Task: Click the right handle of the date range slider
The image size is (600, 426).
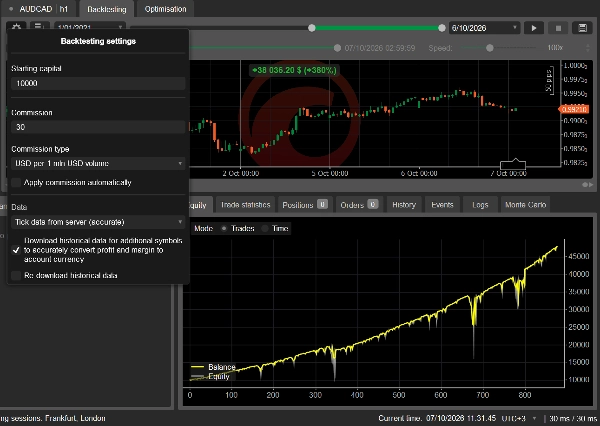Action: (x=442, y=28)
